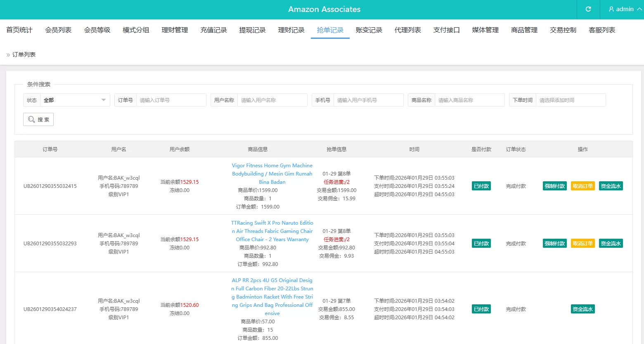The image size is (644, 344).
Task: Open the 下单时间 date picker field
Action: 570,100
